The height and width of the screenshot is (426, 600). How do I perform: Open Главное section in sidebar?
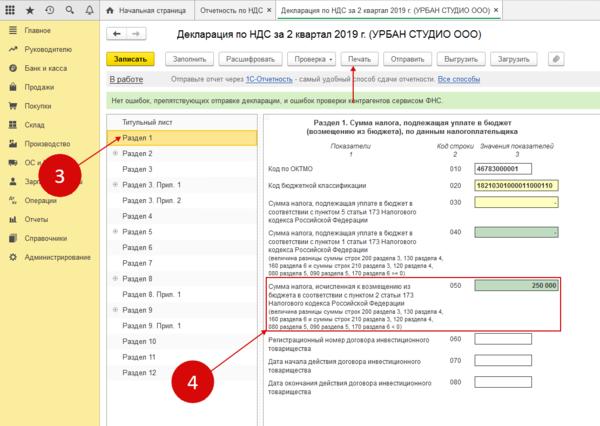click(38, 30)
